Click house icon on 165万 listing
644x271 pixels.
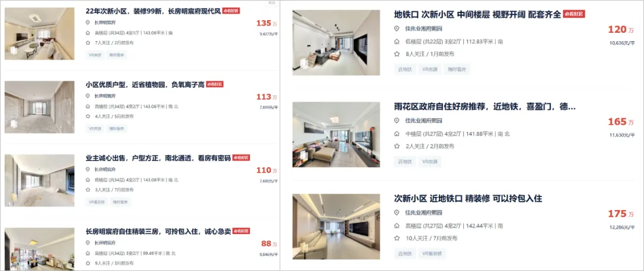coord(397,134)
